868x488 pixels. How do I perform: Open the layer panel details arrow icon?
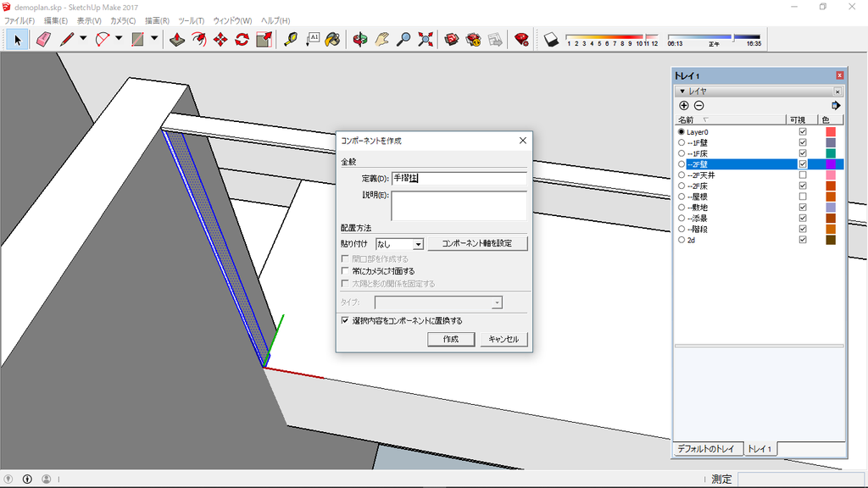[x=836, y=106]
